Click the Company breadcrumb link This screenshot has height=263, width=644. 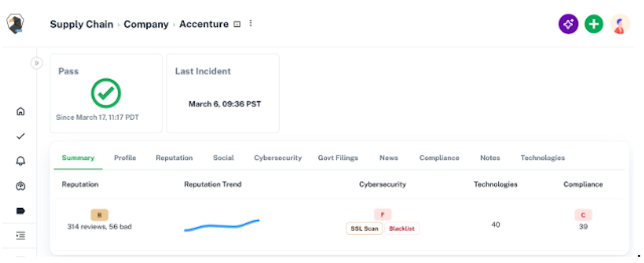[146, 24]
